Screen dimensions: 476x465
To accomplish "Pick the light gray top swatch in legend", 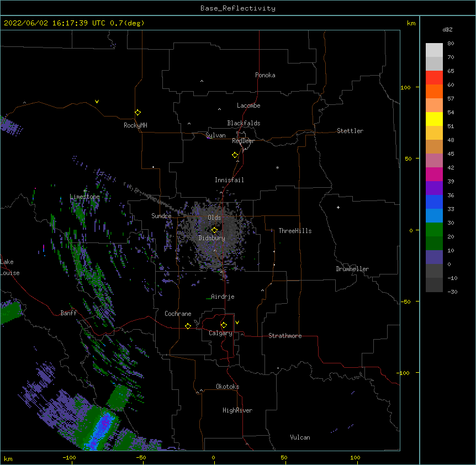I will pyautogui.click(x=434, y=50).
